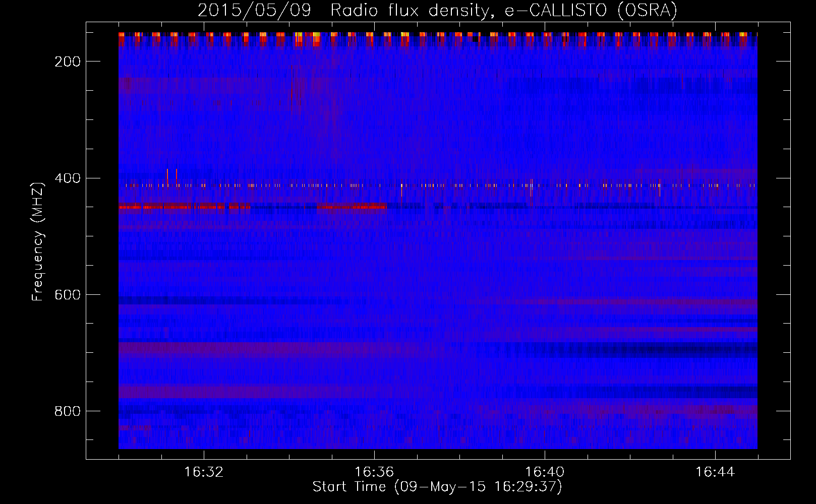Click the "Frequency (MHZ)" axis label

point(38,242)
